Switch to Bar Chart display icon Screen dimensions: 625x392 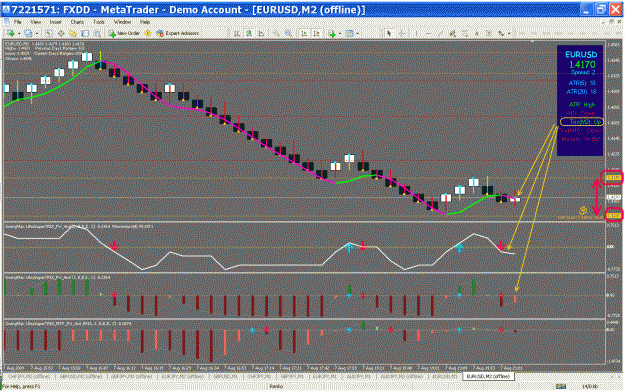(237, 33)
